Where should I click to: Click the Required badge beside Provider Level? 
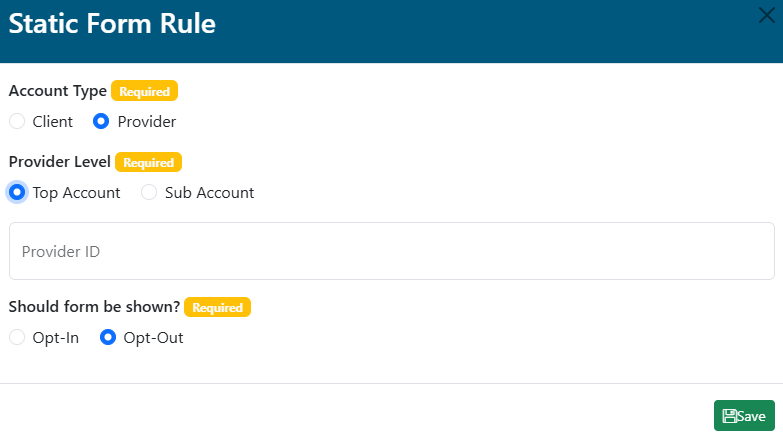tap(148, 162)
